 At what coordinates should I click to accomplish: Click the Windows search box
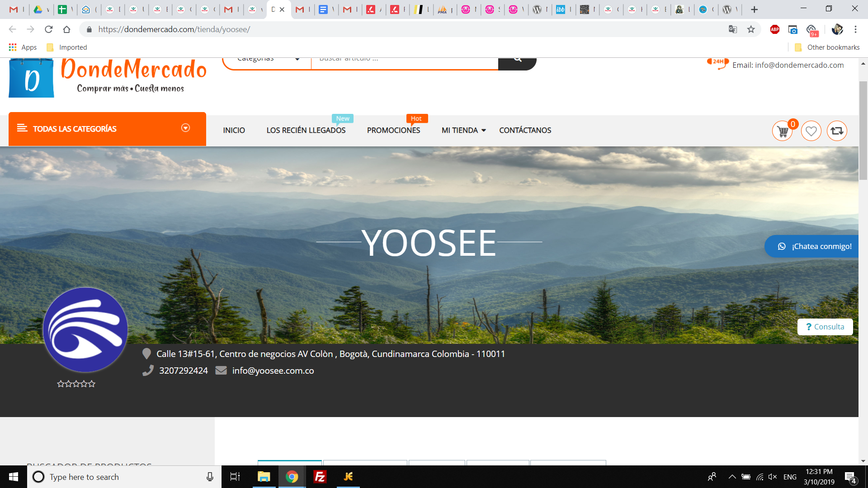[x=124, y=477]
